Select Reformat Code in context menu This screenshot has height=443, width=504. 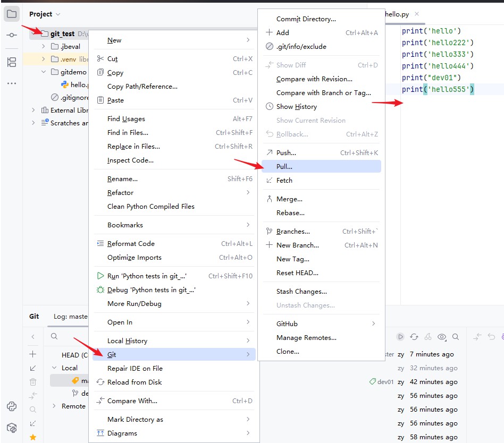pos(174,243)
